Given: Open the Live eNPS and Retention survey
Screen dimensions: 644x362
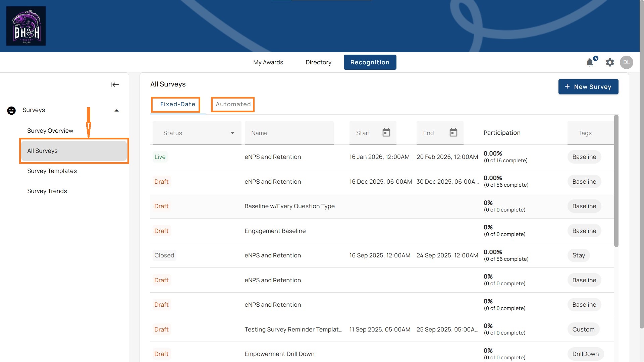Looking at the screenshot, I should (273, 157).
